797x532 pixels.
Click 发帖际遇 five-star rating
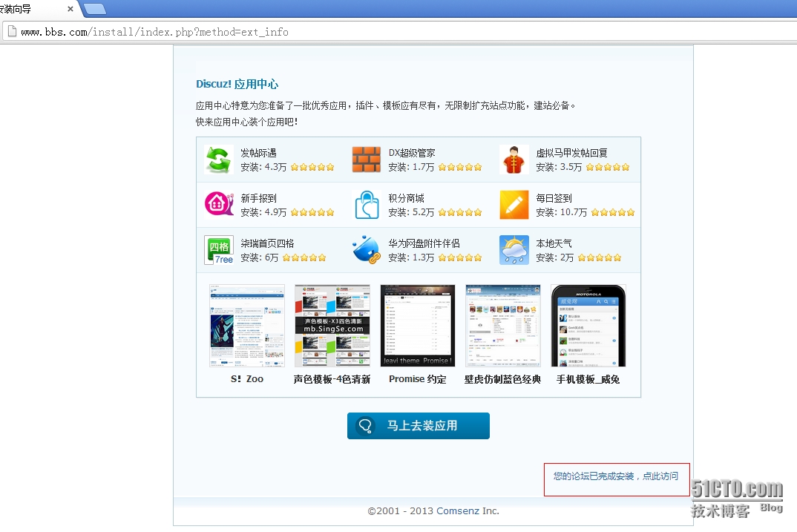point(312,167)
